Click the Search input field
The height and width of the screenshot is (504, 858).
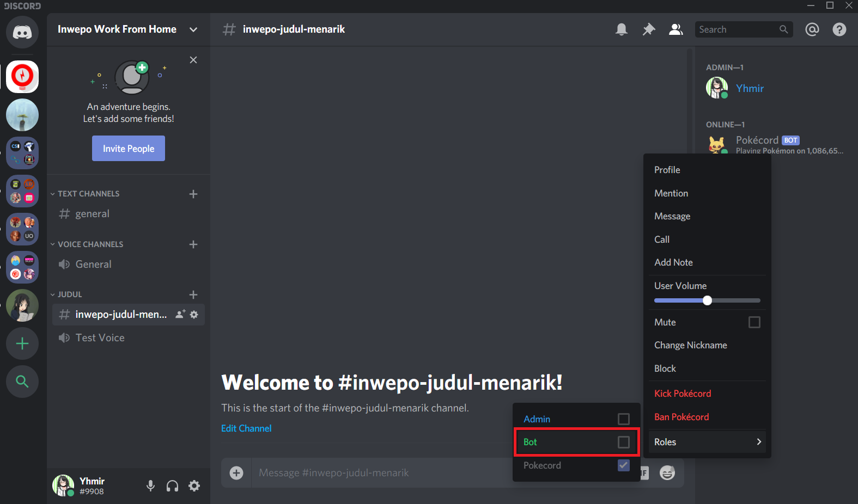coord(744,29)
